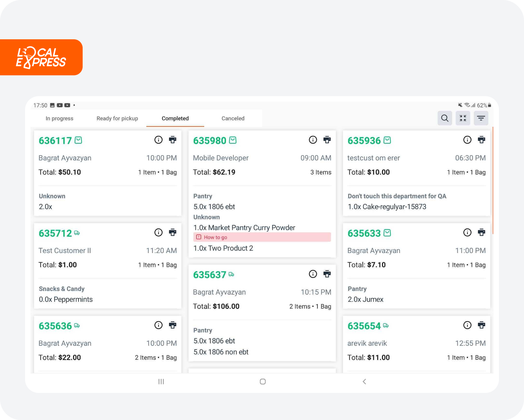The width and height of the screenshot is (524, 420).
Task: Open the Canceled tab
Action: click(x=233, y=118)
